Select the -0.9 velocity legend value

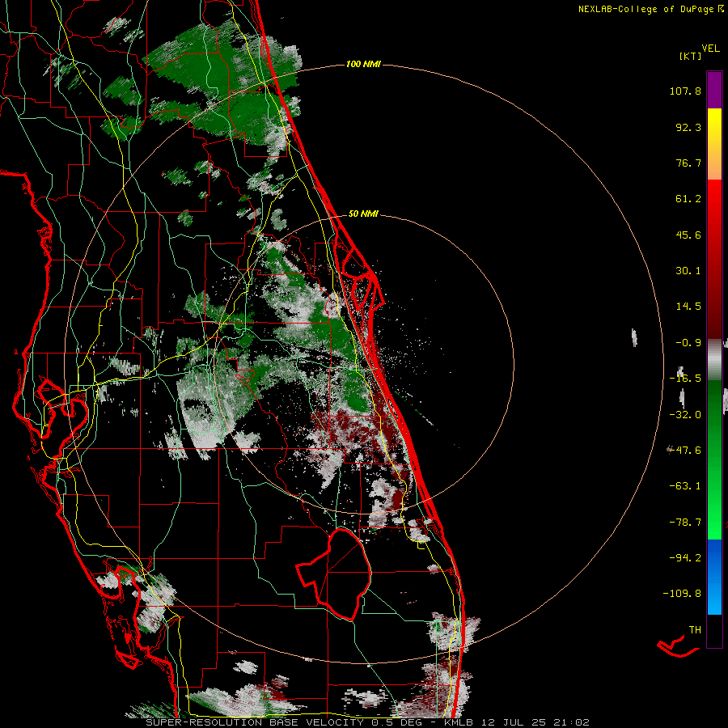pyautogui.click(x=688, y=343)
